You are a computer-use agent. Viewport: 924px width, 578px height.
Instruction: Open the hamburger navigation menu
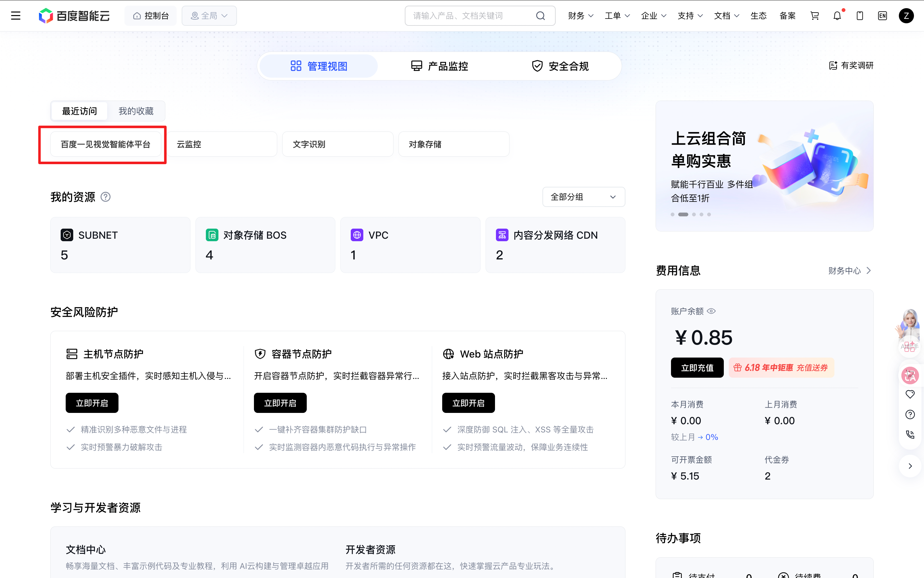tap(16, 16)
